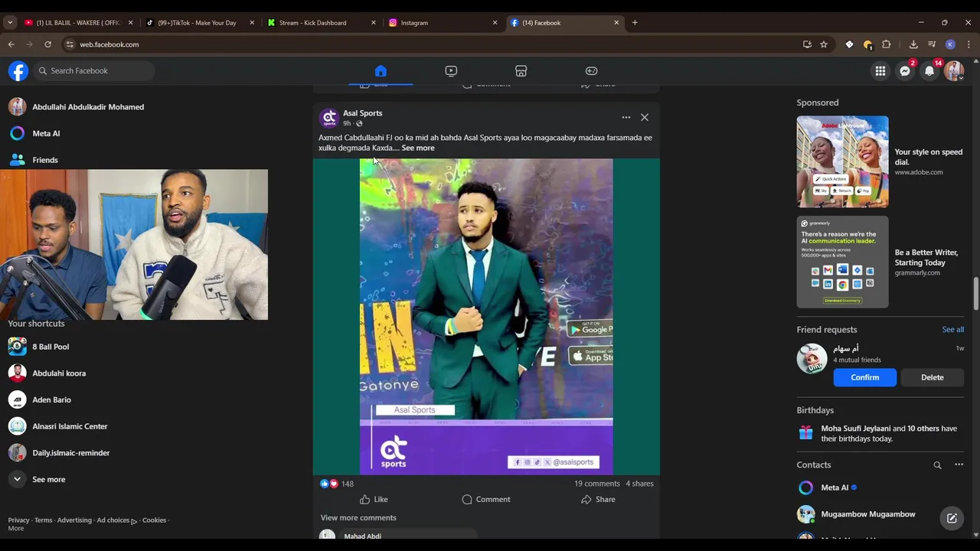Open Friends in the left sidebar

pyautogui.click(x=45, y=160)
